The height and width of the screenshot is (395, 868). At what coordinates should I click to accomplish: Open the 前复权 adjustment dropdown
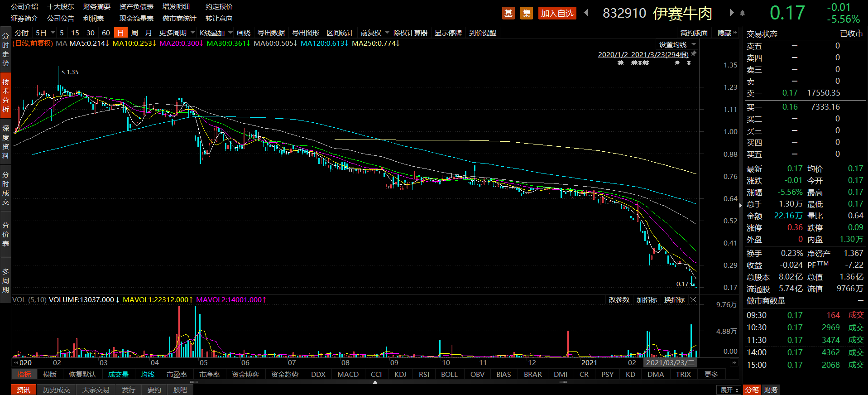[374, 33]
